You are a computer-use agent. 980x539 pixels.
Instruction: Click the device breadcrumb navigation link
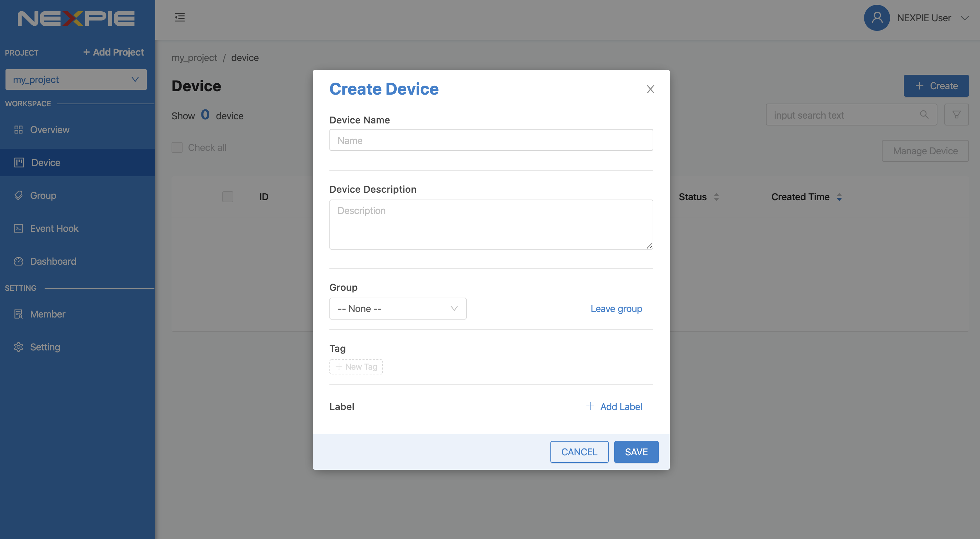point(245,58)
